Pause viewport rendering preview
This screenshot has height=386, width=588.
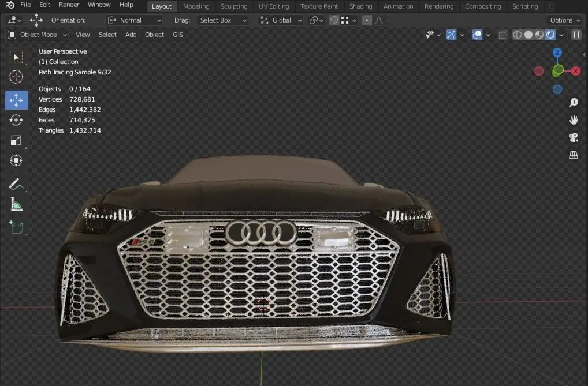pyautogui.click(x=576, y=35)
